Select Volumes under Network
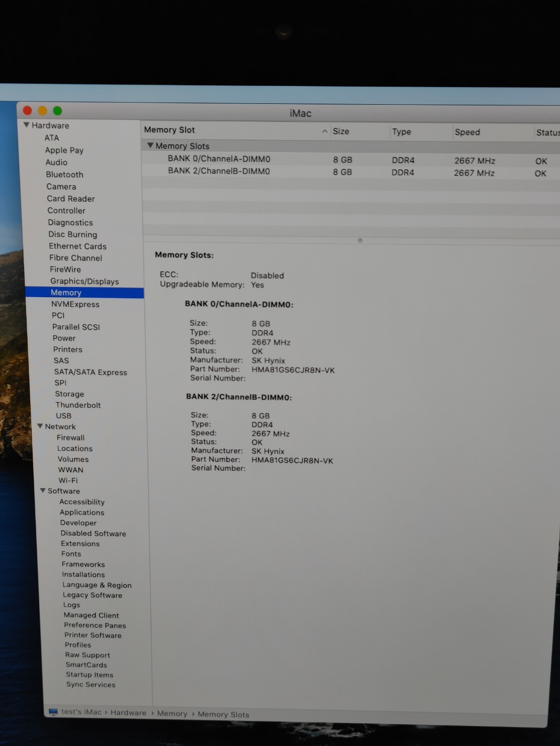This screenshot has height=746, width=560. (x=73, y=459)
